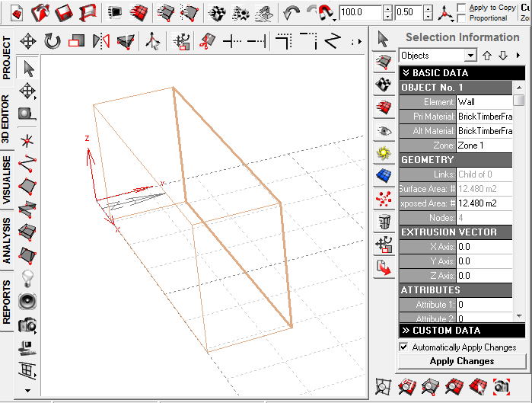Image resolution: width=532 pixels, height=403 pixels.
Task: Collapse the BASIC DATA section
Action: click(406, 73)
